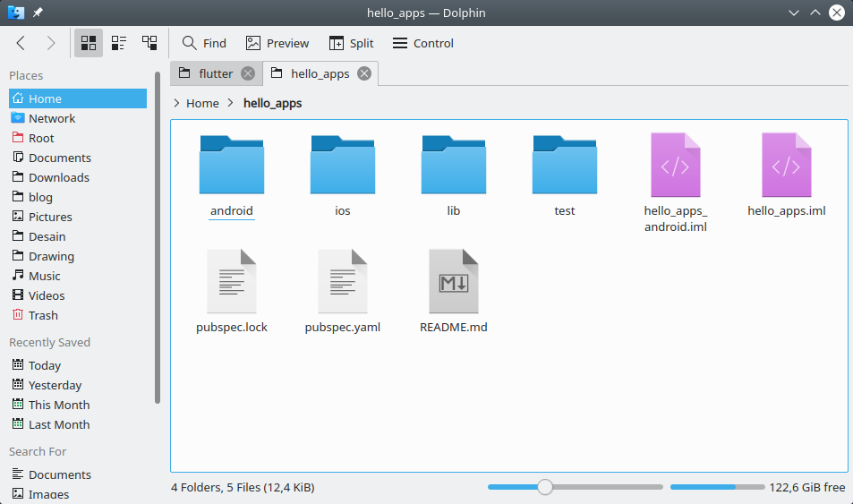Select the android folder icon
853x504 pixels.
[x=231, y=165]
